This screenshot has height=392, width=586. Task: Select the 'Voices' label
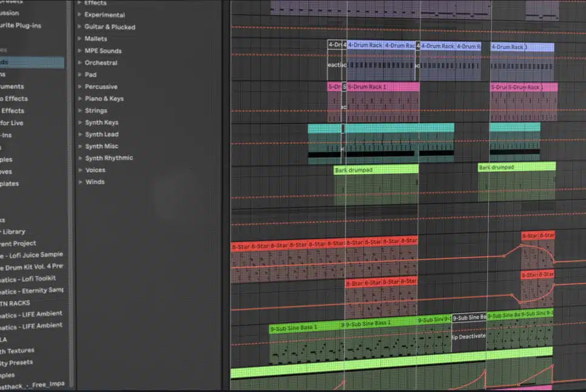click(x=95, y=170)
